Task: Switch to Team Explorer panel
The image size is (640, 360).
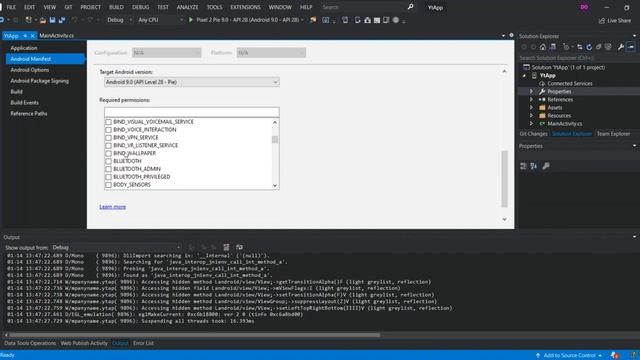Action: click(613, 134)
